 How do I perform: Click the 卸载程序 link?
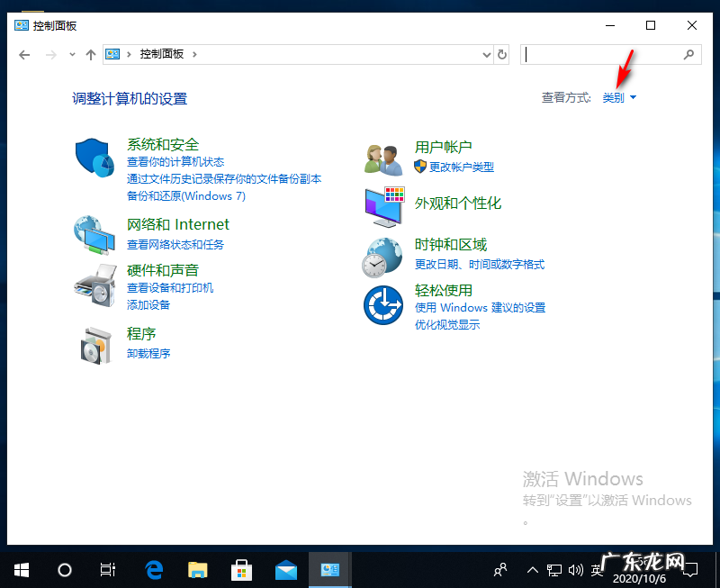click(x=148, y=352)
